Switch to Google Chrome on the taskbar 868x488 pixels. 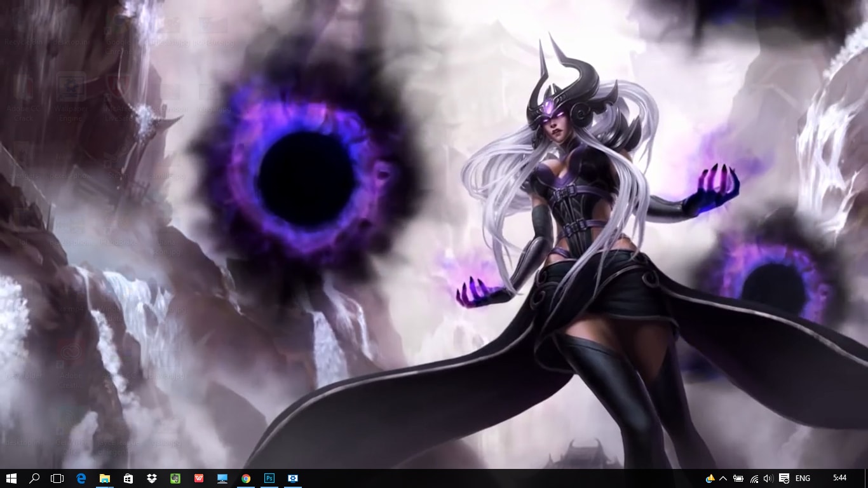click(x=246, y=478)
